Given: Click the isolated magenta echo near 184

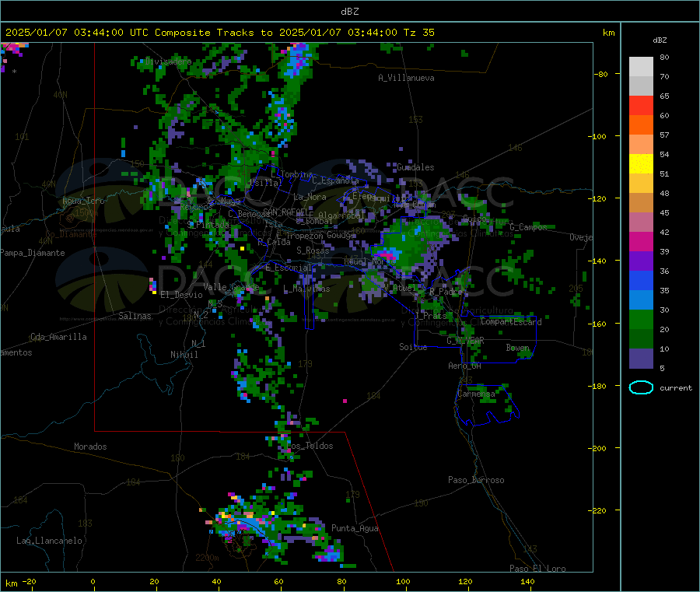Looking at the screenshot, I should click(345, 401).
